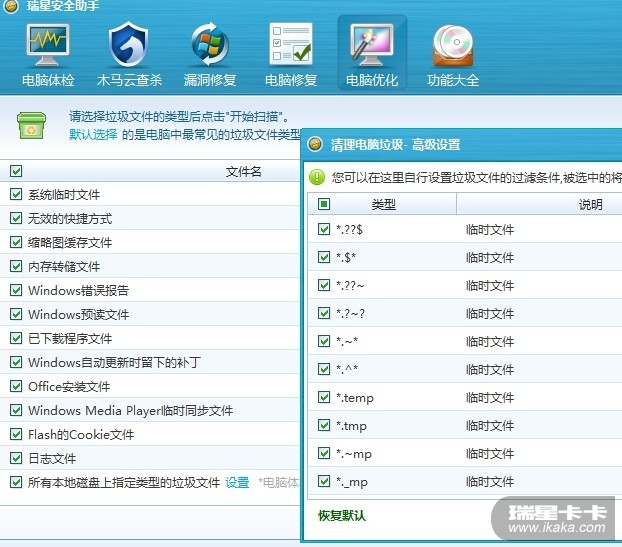The image size is (622, 547).
Task: Click the 默认选择 link
Action: click(93, 134)
